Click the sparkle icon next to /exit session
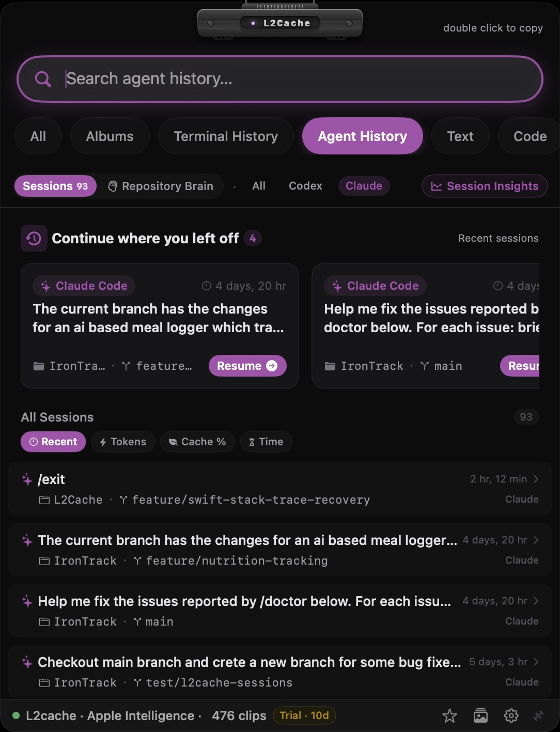The image size is (560, 732). point(27,479)
